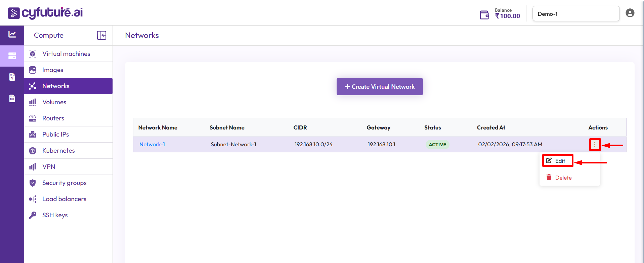This screenshot has height=263, width=644.
Task: Open the Demo-1 project selector
Action: pyautogui.click(x=575, y=14)
